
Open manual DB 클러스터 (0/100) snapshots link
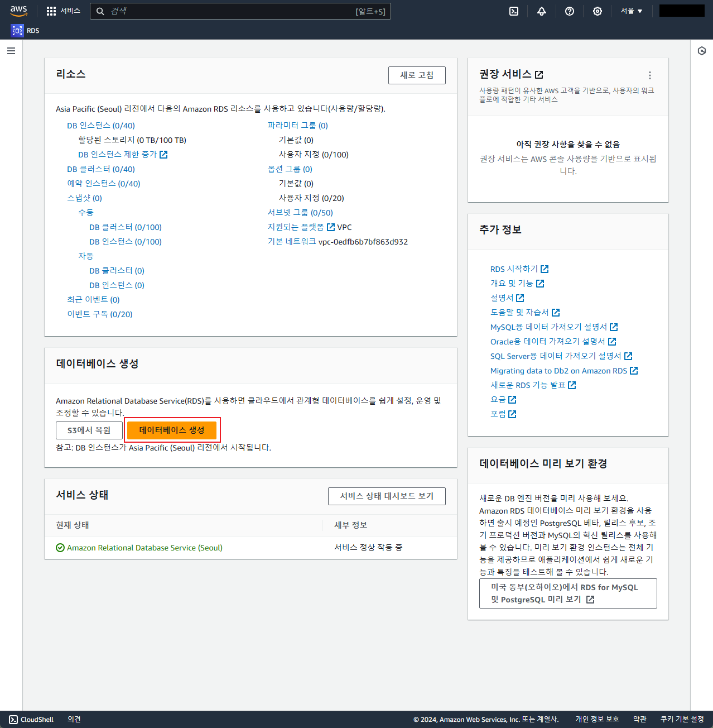126,227
